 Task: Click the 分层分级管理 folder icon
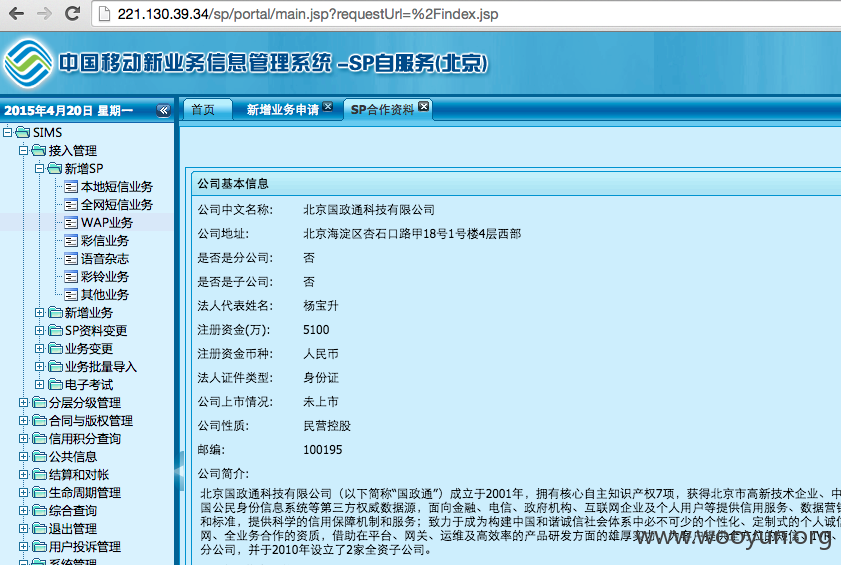pos(39,402)
